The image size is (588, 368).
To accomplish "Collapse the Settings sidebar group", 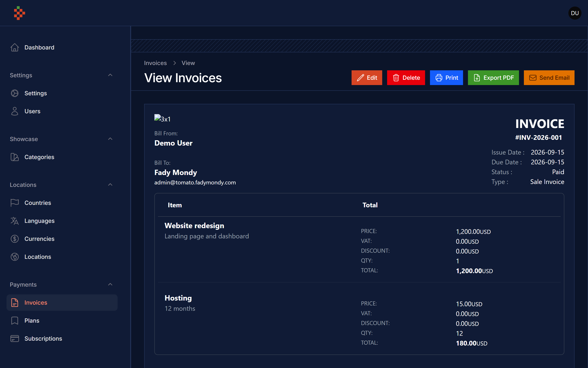I will [x=110, y=75].
